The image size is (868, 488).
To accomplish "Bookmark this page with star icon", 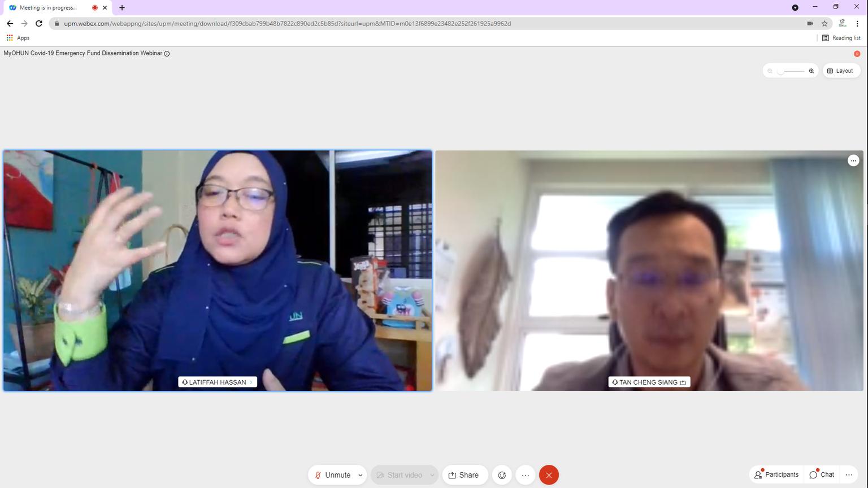I will point(824,24).
